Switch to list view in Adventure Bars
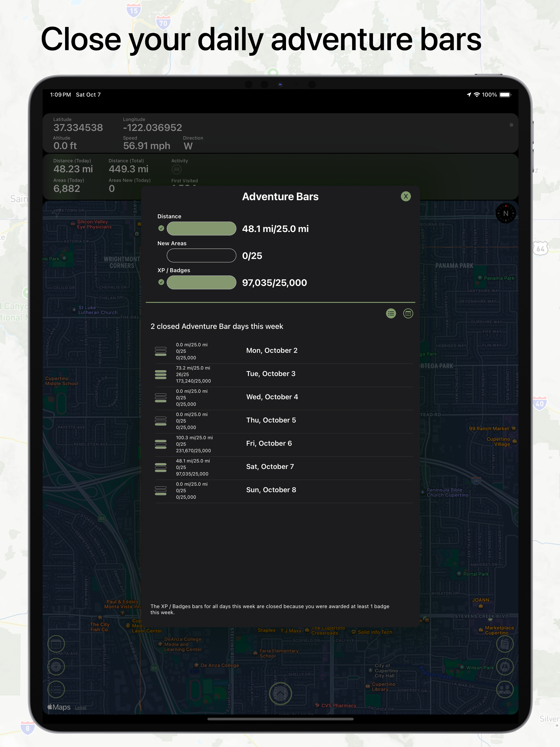The height and width of the screenshot is (747, 560). click(391, 313)
